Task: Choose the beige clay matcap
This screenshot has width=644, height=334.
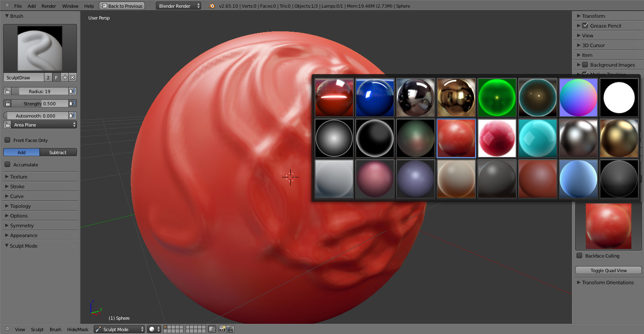Action: click(x=456, y=179)
